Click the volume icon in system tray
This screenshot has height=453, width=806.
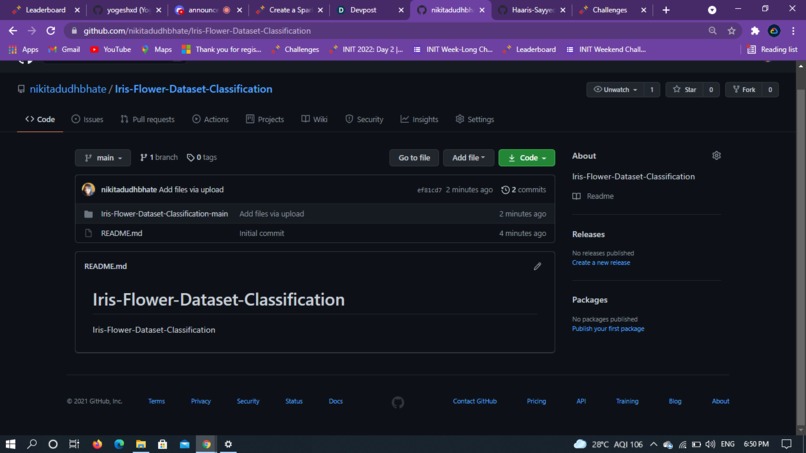tap(710, 444)
